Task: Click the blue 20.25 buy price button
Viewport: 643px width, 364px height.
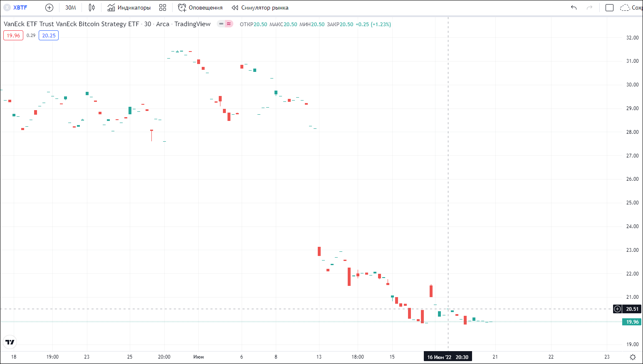Action: click(49, 35)
